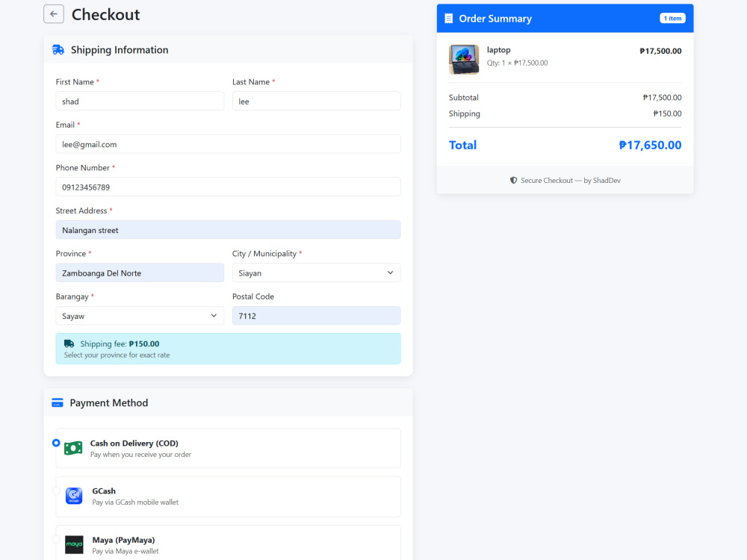The width and height of the screenshot is (747, 560).
Task: Click the Shipping ₱150.00 value in summary
Action: (667, 113)
